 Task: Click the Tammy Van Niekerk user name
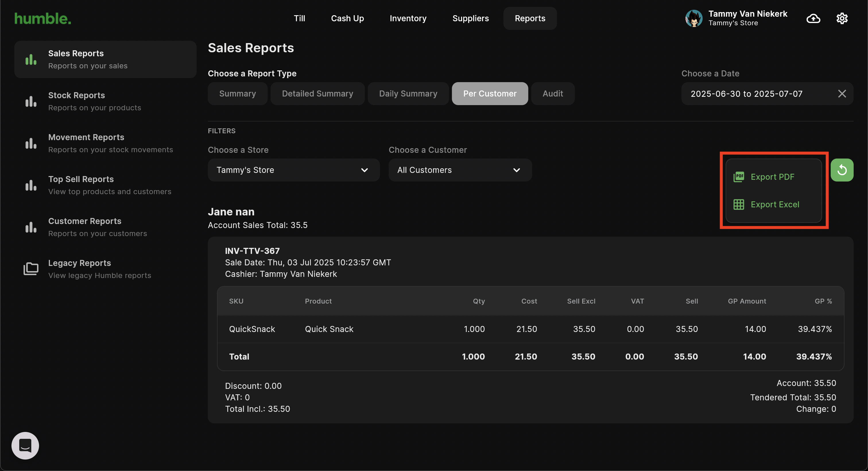[x=747, y=14]
